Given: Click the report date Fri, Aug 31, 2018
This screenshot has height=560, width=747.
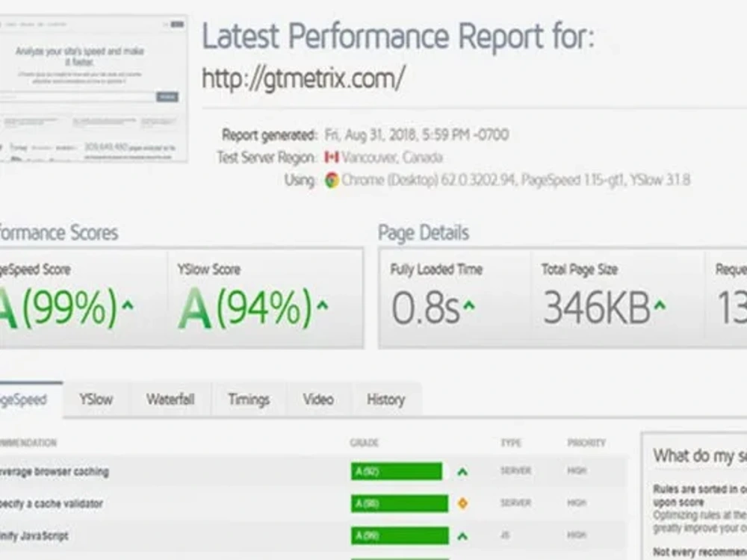Looking at the screenshot, I should tap(417, 134).
